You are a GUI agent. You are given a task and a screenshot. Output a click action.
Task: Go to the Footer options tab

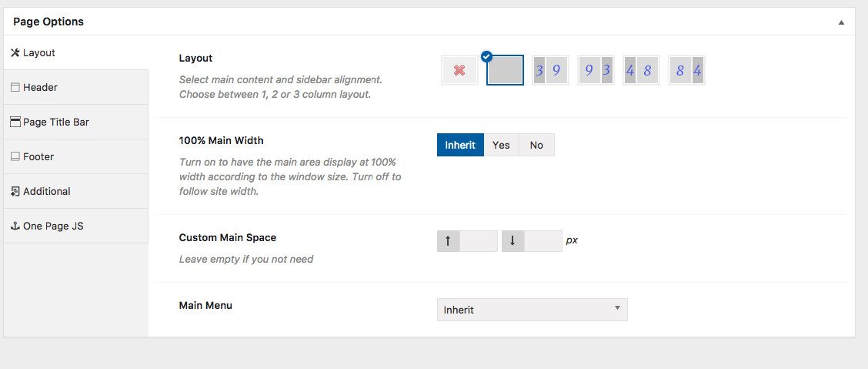[x=75, y=156]
